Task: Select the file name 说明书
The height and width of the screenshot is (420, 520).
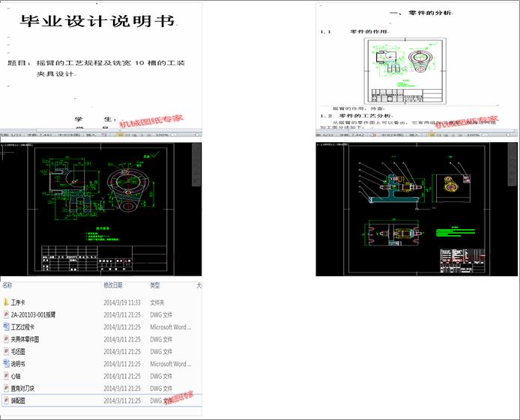Action: [x=18, y=364]
